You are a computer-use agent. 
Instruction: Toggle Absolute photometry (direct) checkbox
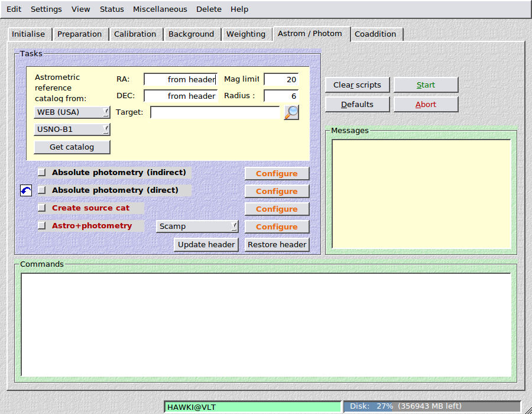(x=41, y=190)
